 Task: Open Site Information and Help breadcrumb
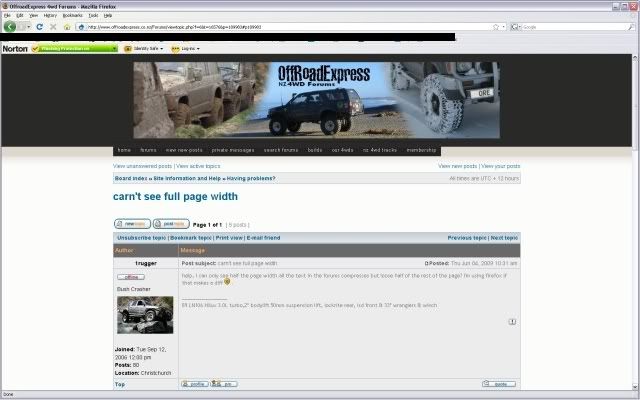tap(187, 178)
